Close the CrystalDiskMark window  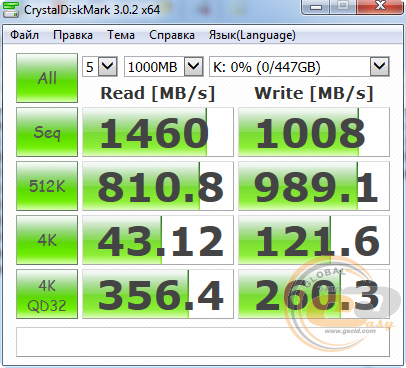(x=380, y=6)
